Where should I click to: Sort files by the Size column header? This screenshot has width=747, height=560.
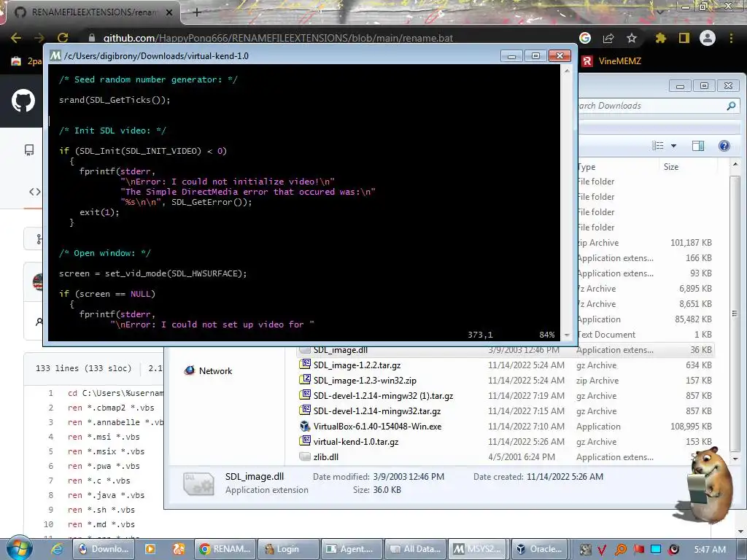(671, 167)
